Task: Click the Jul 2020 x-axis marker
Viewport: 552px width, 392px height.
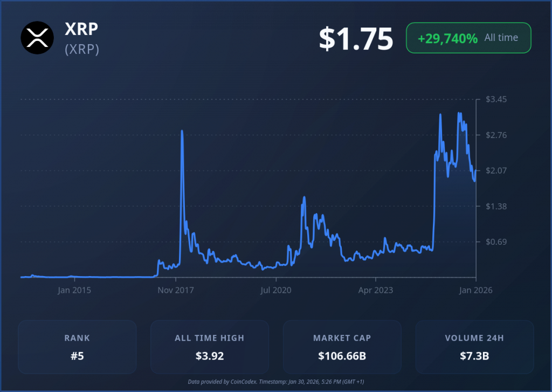Action: coord(275,290)
